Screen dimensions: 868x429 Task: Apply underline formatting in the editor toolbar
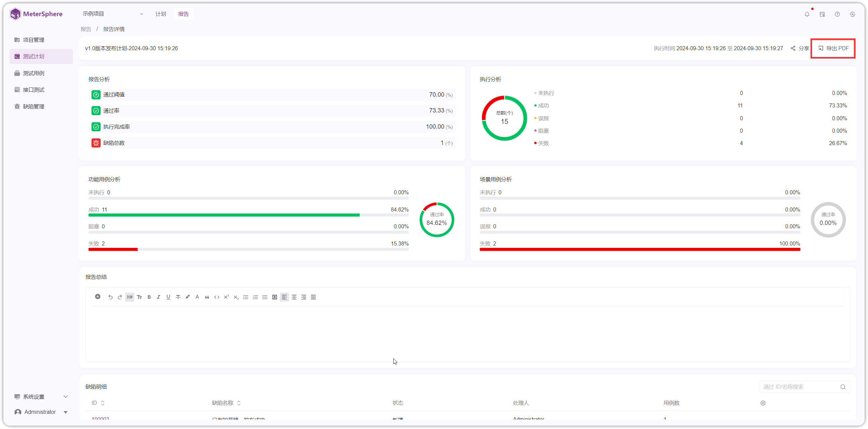[x=168, y=297]
